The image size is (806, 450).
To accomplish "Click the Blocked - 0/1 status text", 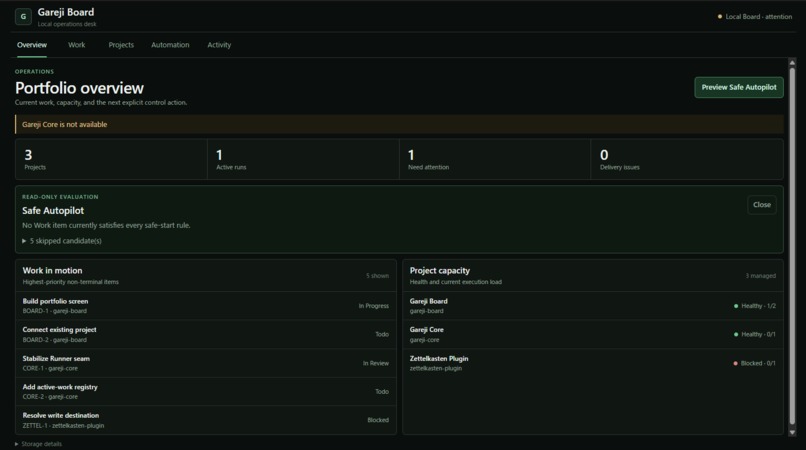I will click(758, 363).
